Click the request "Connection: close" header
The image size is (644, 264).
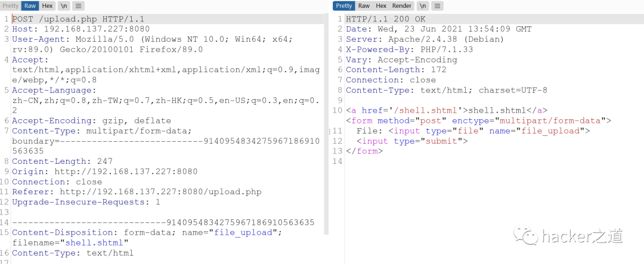tap(57, 182)
